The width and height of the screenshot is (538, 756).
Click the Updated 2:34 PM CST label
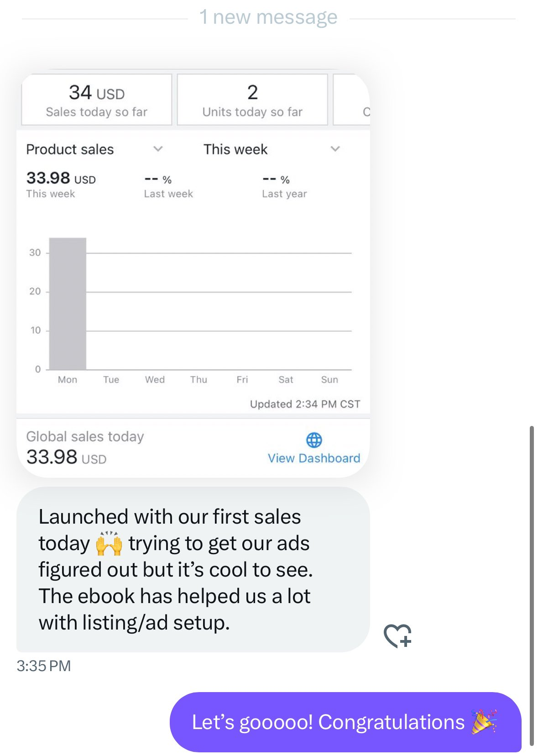[x=305, y=404]
